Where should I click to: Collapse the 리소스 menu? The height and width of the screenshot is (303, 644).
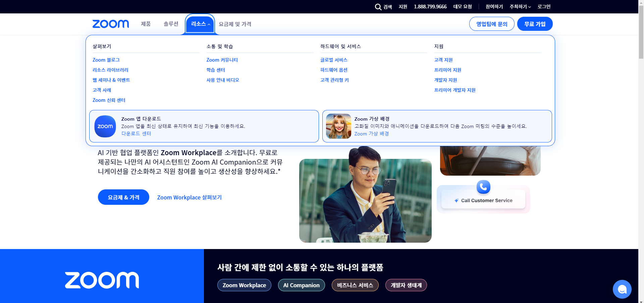click(200, 24)
